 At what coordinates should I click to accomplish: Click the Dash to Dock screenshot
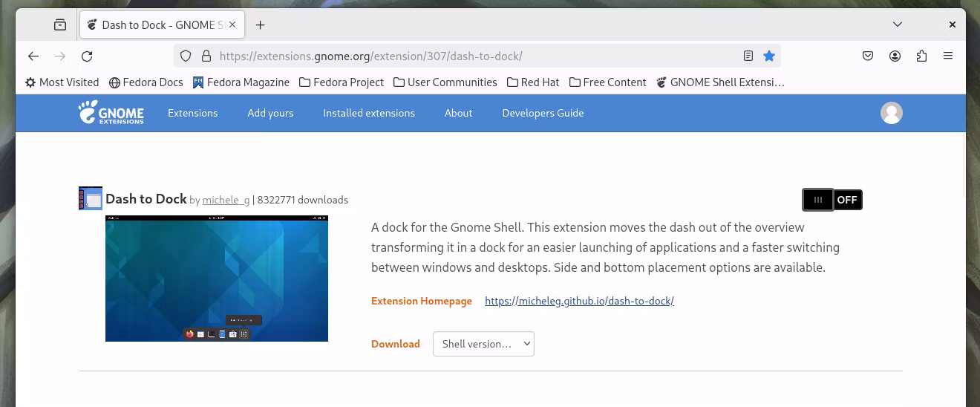[x=217, y=279]
